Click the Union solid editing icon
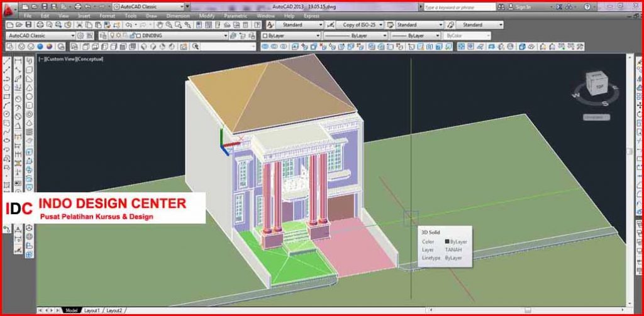 tap(265, 46)
